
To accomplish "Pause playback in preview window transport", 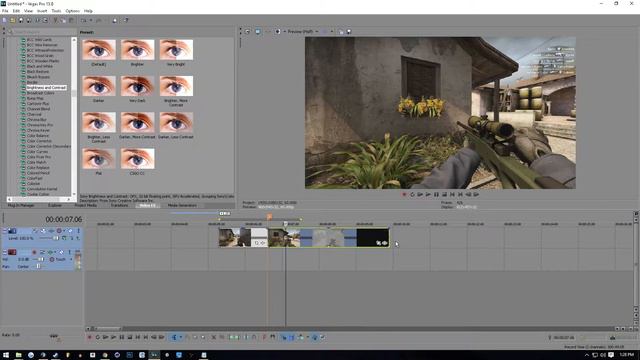I will pos(436,195).
